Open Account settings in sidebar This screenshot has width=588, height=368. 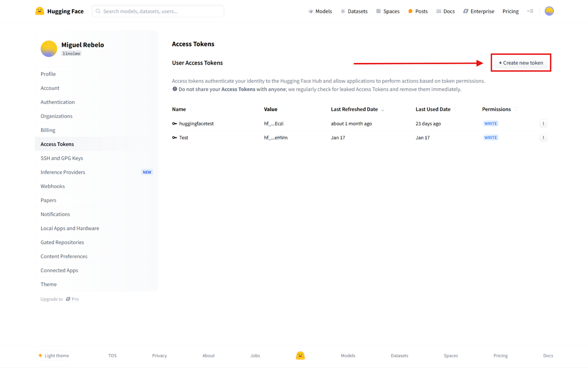tap(97, 88)
